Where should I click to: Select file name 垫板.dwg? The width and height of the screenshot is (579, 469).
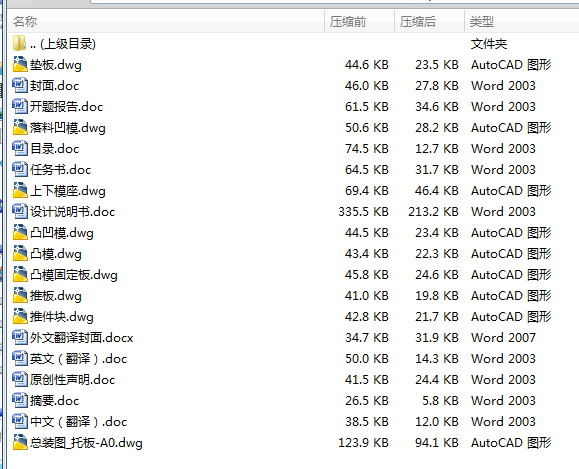[x=56, y=65]
